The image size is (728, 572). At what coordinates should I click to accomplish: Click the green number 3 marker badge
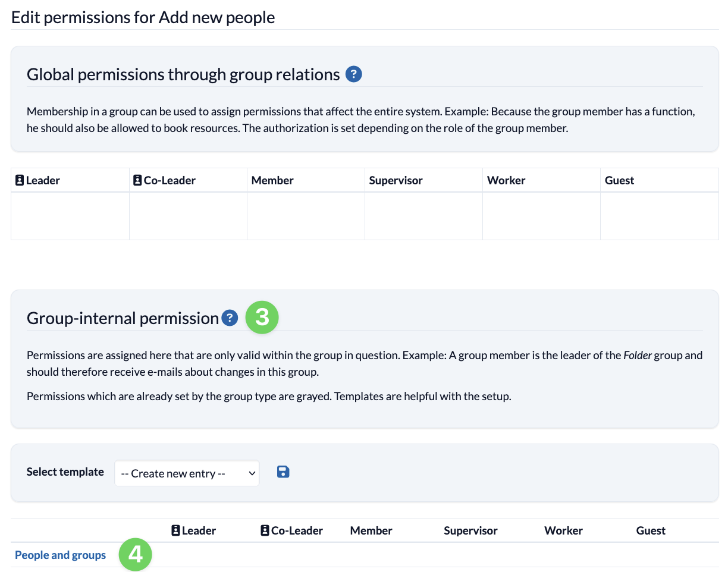262,317
